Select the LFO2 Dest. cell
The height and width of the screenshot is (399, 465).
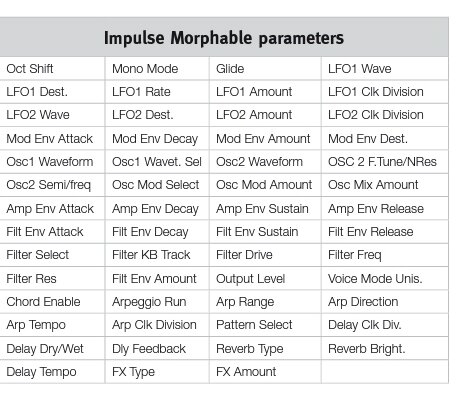pos(157,115)
